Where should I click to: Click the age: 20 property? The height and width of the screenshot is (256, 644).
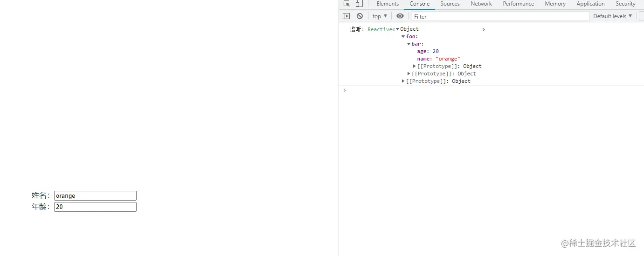point(428,52)
